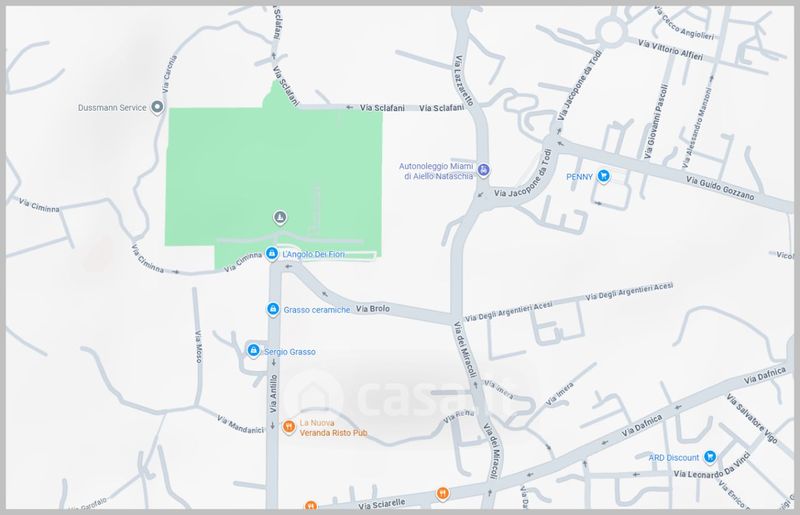Click the Via Brolo street label
Viewport: 800px width, 515px height.
[x=373, y=309]
